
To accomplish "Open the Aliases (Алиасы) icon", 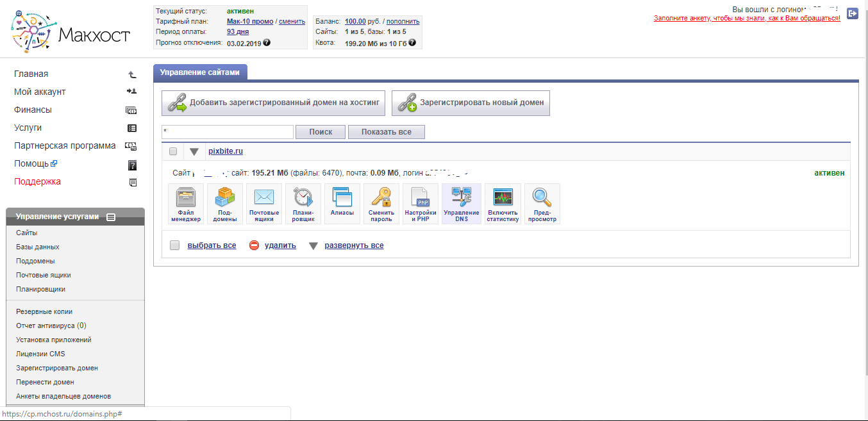I will pyautogui.click(x=342, y=203).
